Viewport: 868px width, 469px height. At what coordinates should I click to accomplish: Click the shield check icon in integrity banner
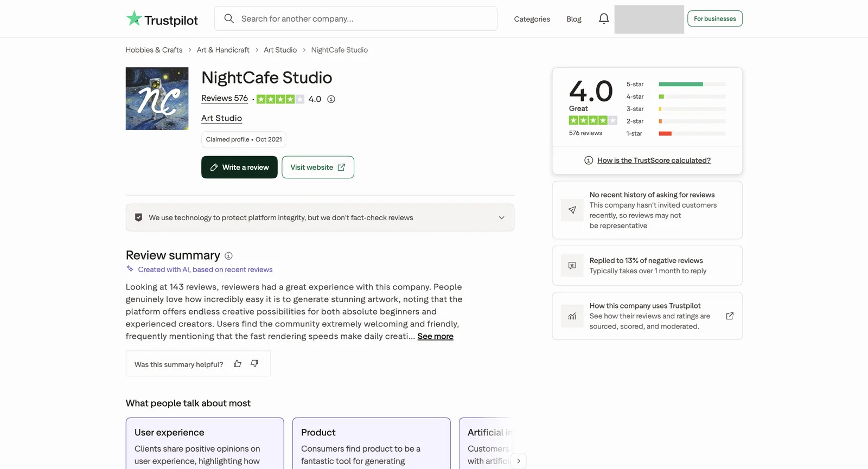point(138,217)
